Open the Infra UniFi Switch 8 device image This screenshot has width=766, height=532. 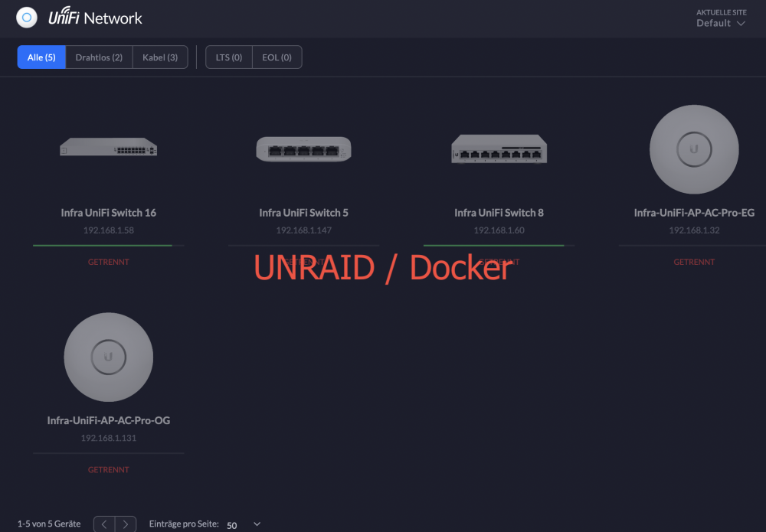[x=499, y=149]
